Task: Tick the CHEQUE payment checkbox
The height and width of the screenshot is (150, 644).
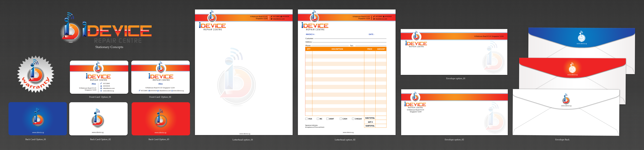Action: (x=353, y=119)
